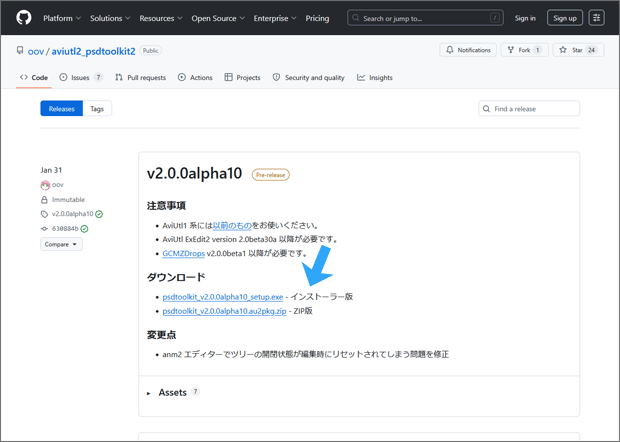Open the aviutl2_psdtoolkit2 repository link
620x442 pixels.
[93, 51]
